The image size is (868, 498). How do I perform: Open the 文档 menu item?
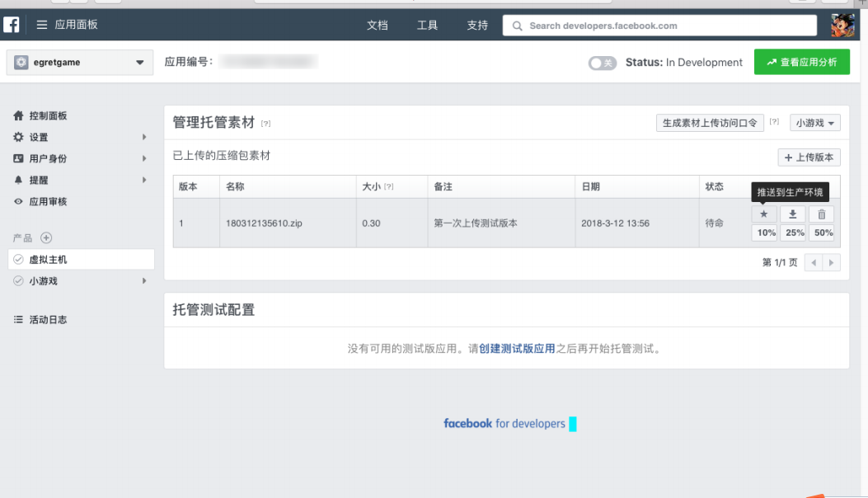pos(378,25)
